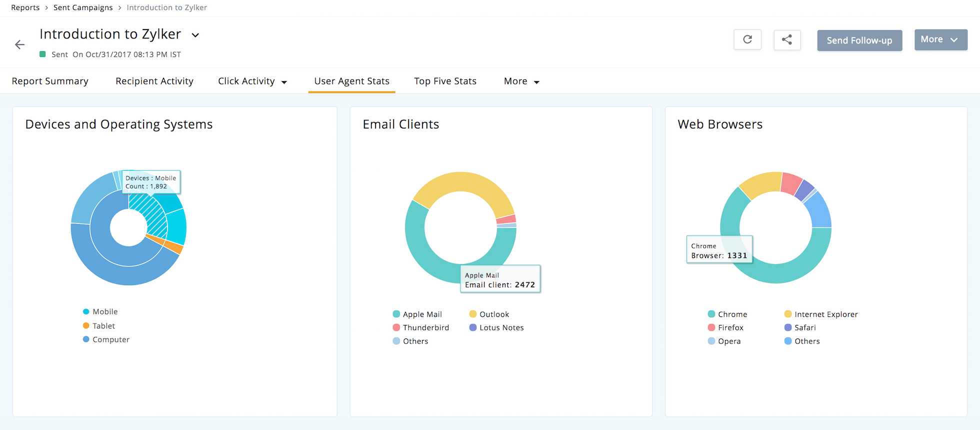The width and height of the screenshot is (980, 430).
Task: Toggle Tablet series in devices legend
Action: click(x=103, y=325)
